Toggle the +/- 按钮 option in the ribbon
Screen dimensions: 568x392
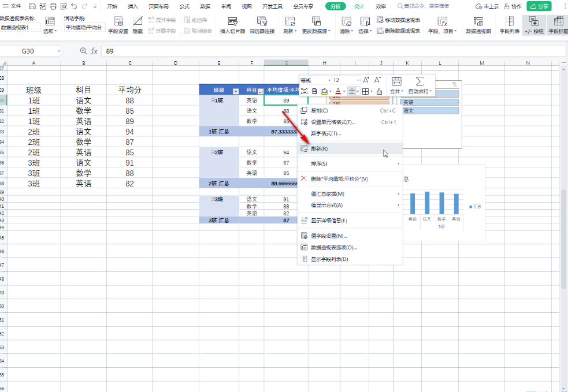[x=533, y=24]
